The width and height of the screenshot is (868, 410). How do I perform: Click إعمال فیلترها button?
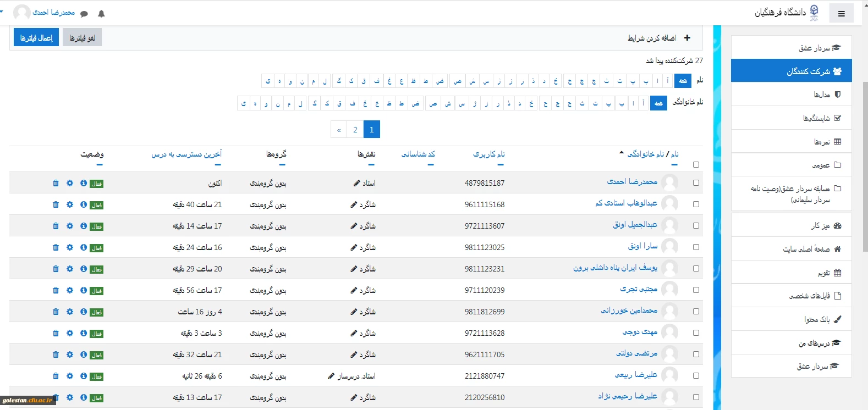pos(36,38)
